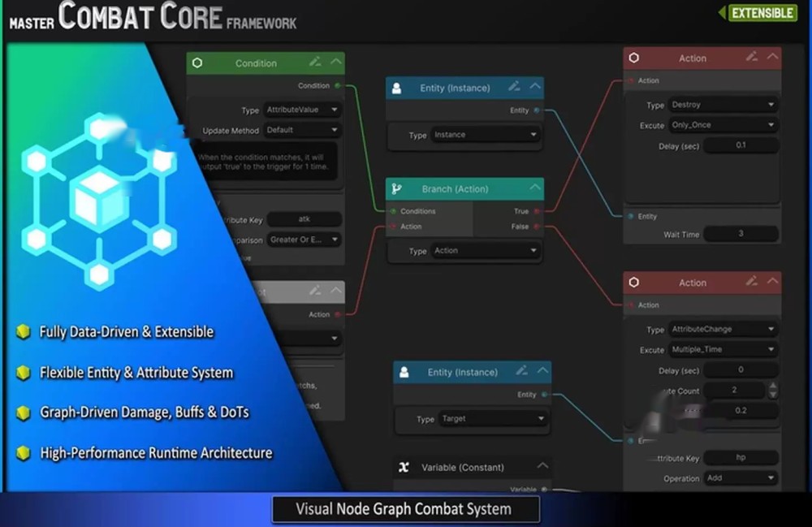The image size is (812, 527).
Task: Collapse the top Action node
Action: (773, 56)
